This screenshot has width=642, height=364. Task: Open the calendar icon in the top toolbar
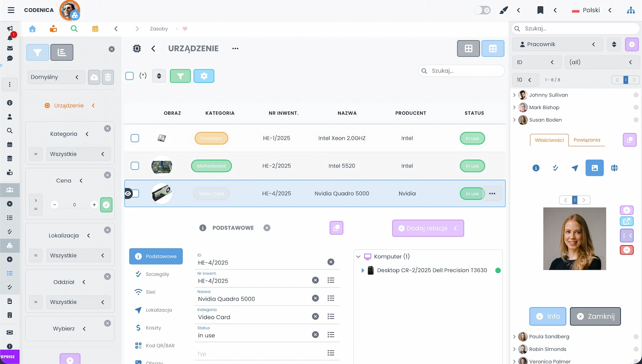click(95, 29)
